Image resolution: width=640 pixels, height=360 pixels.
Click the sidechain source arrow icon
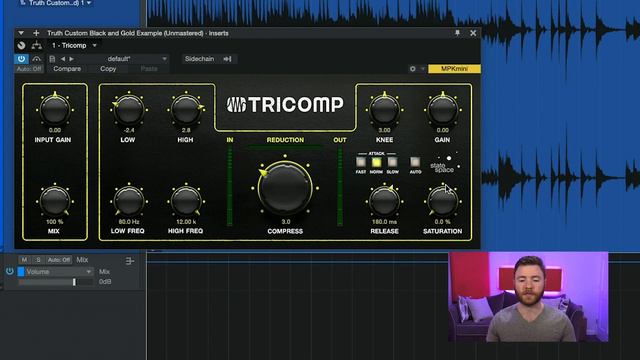coord(228,59)
